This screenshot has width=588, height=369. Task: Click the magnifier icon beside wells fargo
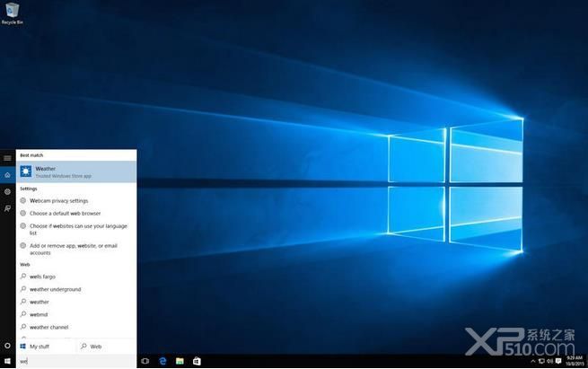point(23,277)
